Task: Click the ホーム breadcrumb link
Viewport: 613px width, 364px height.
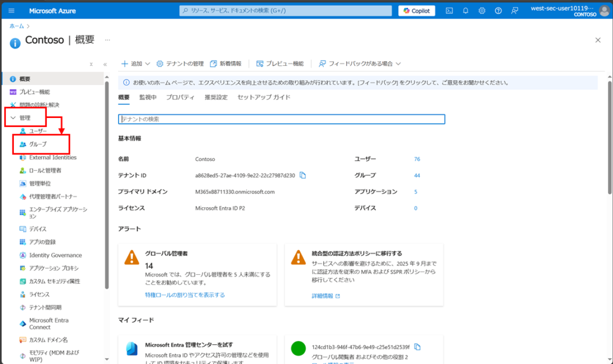Action: (x=16, y=26)
